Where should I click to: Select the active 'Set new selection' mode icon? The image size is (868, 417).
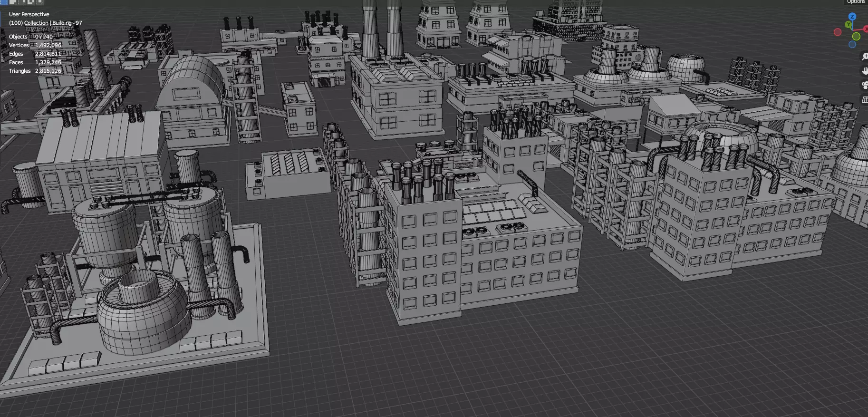(4, 2)
